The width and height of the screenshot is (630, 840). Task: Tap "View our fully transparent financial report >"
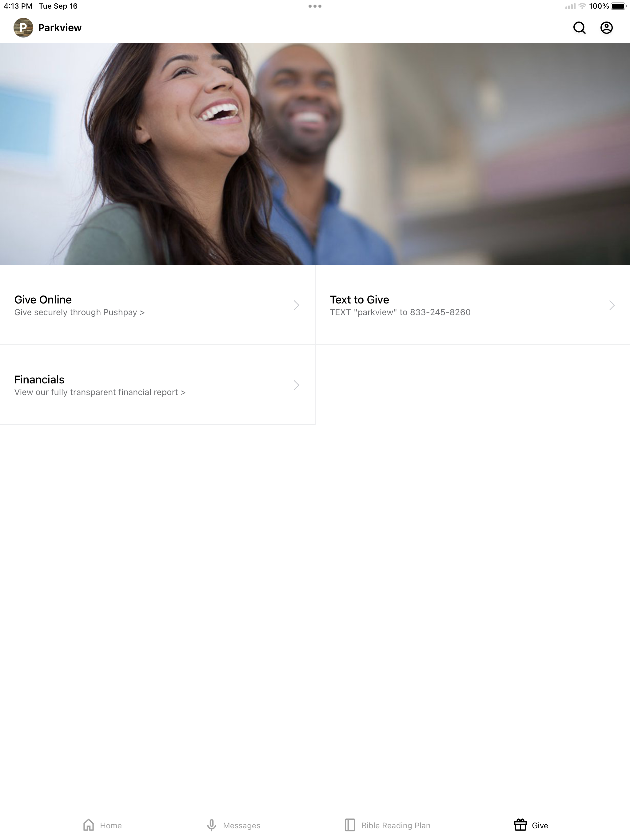click(x=100, y=392)
